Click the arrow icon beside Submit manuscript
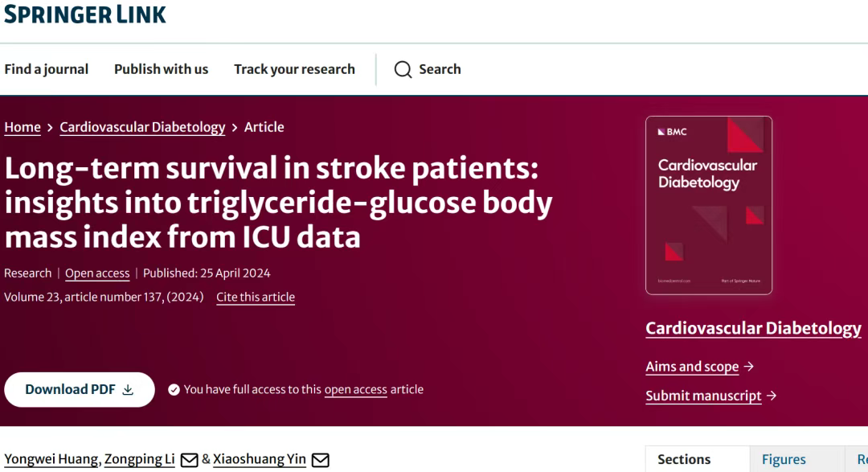This screenshot has height=472, width=868. 772,396
